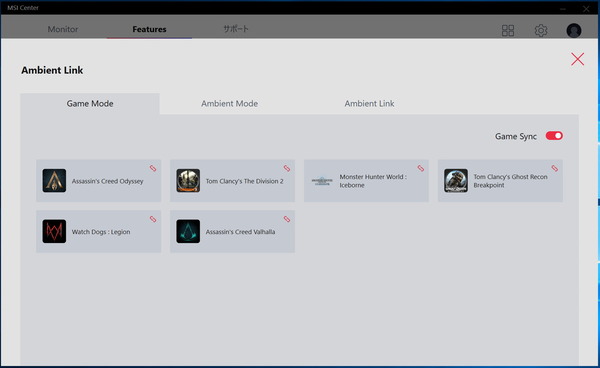
Task: Switch to Ambient Mode tab
Action: pyautogui.click(x=230, y=104)
